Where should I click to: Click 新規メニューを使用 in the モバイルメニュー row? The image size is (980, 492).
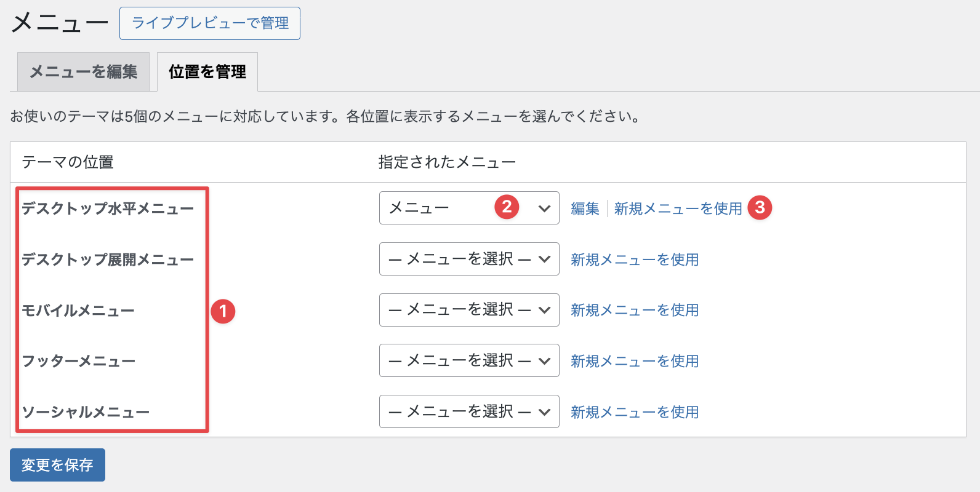635,310
